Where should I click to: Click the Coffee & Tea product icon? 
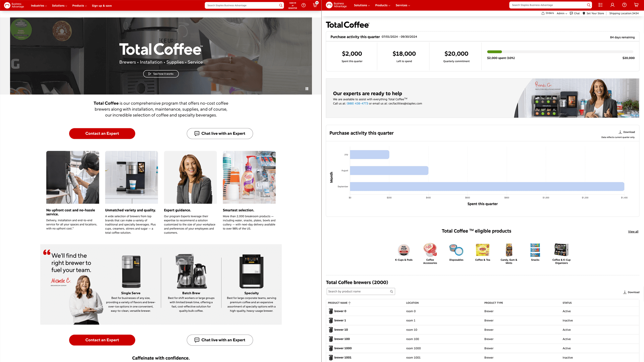coord(482,250)
